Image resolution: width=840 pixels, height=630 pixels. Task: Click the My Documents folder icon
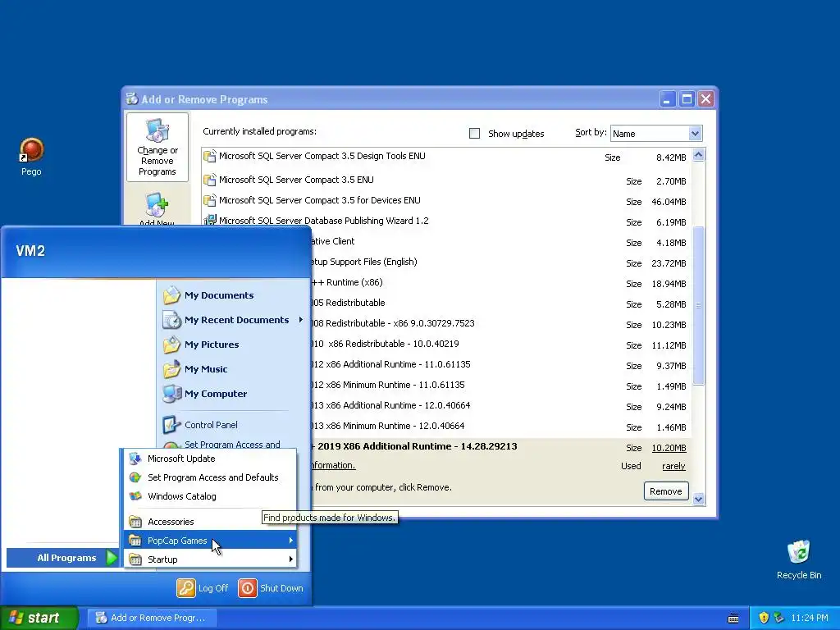point(171,295)
